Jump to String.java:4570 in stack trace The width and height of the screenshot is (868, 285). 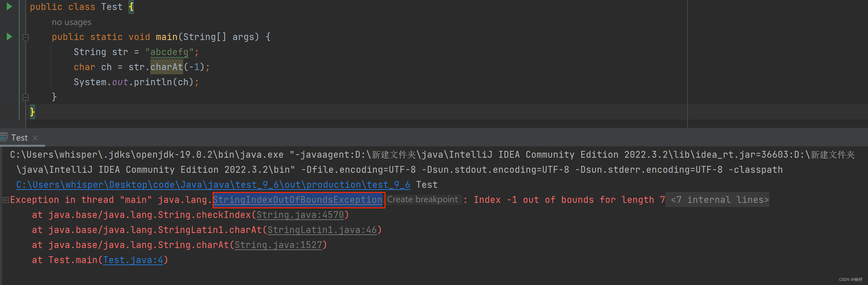300,215
